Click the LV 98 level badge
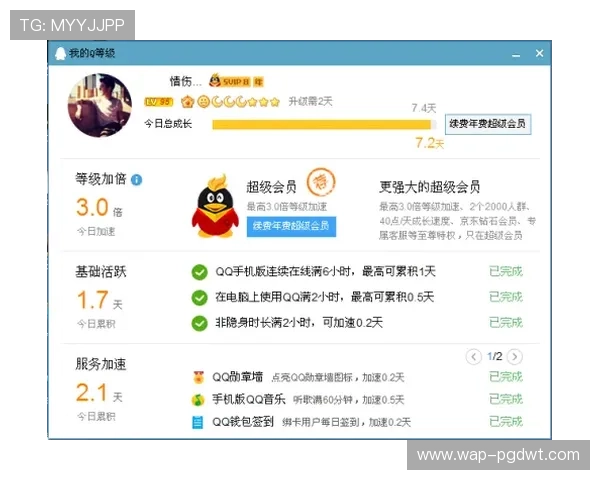Viewport: 600px width, 480px height. tap(159, 102)
